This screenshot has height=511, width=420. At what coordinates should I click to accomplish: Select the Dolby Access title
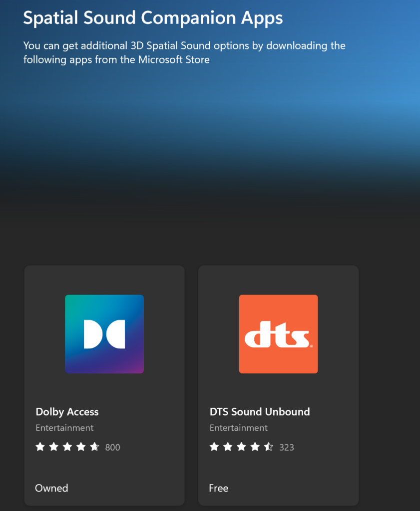pos(67,412)
